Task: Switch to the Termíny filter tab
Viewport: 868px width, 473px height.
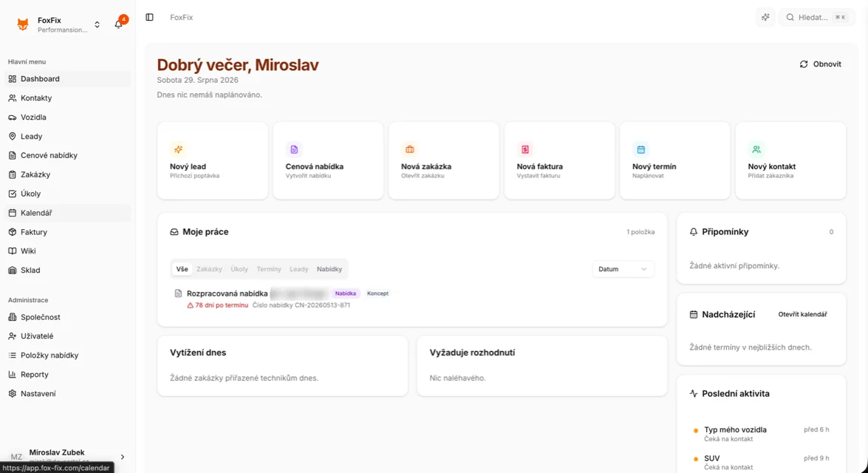Action: (268, 269)
